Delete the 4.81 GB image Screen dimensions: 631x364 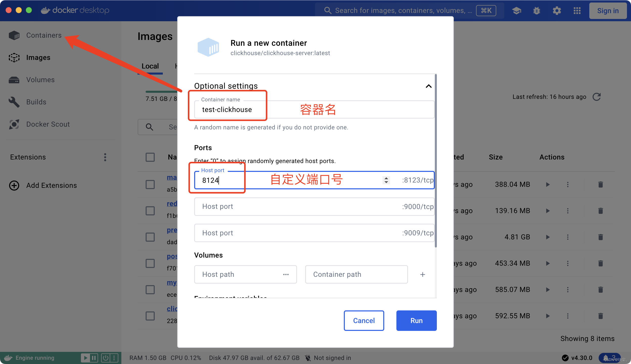[x=601, y=237]
